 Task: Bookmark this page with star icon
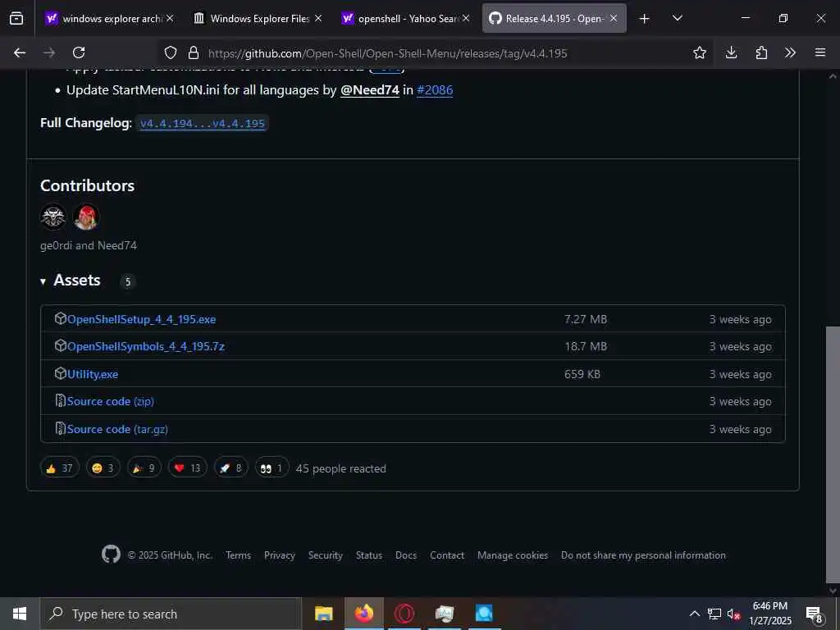(699, 52)
